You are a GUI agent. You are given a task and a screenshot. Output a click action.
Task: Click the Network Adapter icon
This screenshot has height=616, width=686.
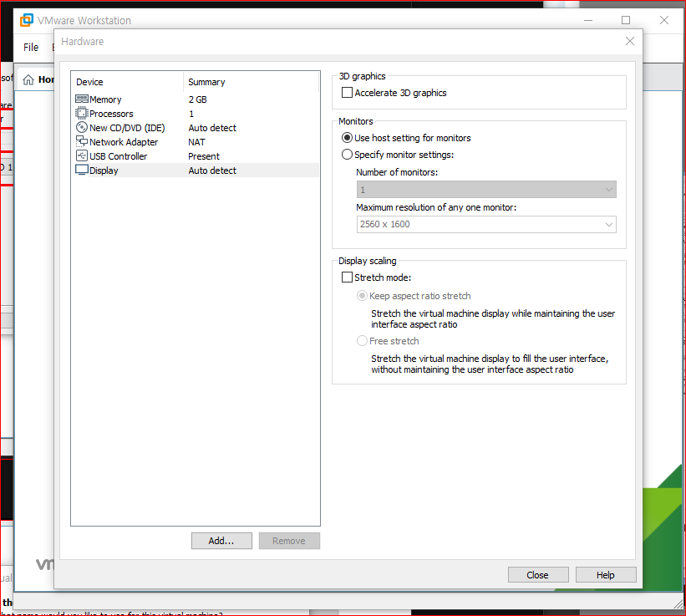click(x=82, y=141)
